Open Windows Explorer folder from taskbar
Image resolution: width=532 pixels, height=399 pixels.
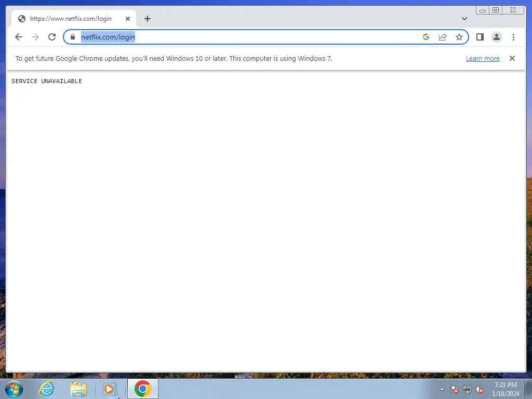pyautogui.click(x=78, y=389)
